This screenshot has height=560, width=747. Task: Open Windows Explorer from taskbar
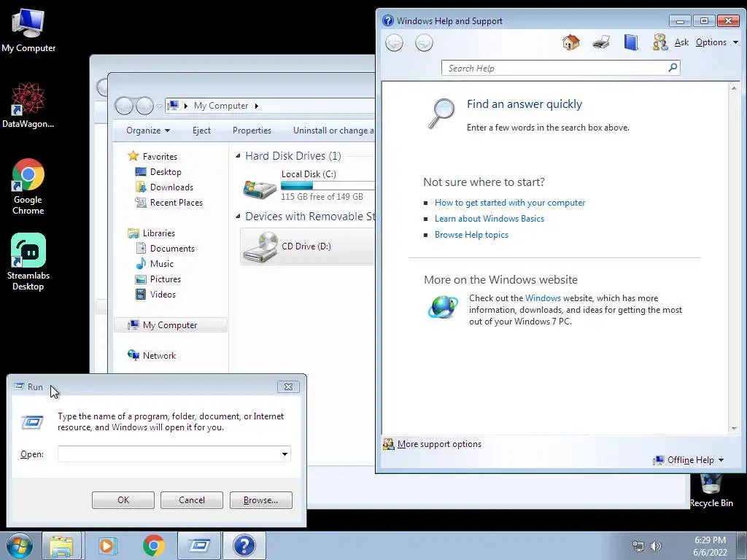click(x=61, y=545)
